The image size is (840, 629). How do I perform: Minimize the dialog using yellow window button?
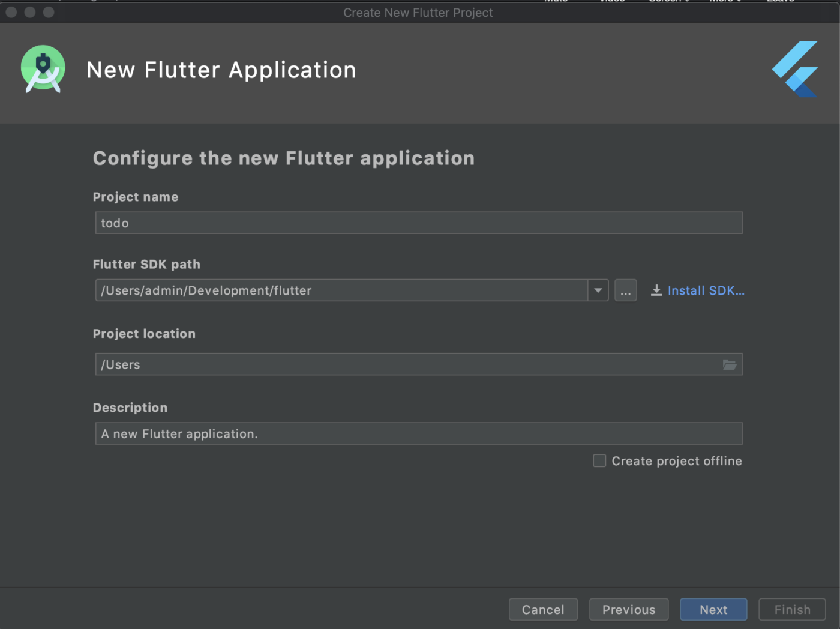30,12
